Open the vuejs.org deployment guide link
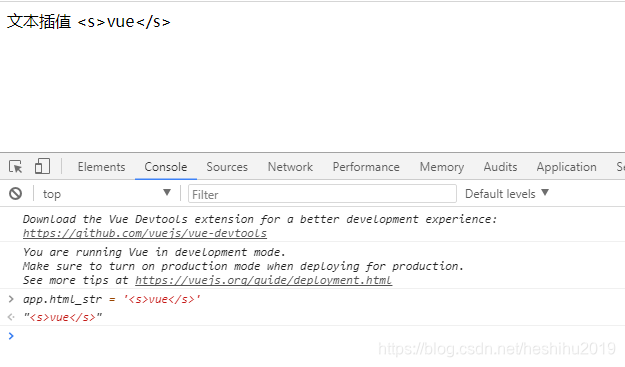 click(263, 280)
